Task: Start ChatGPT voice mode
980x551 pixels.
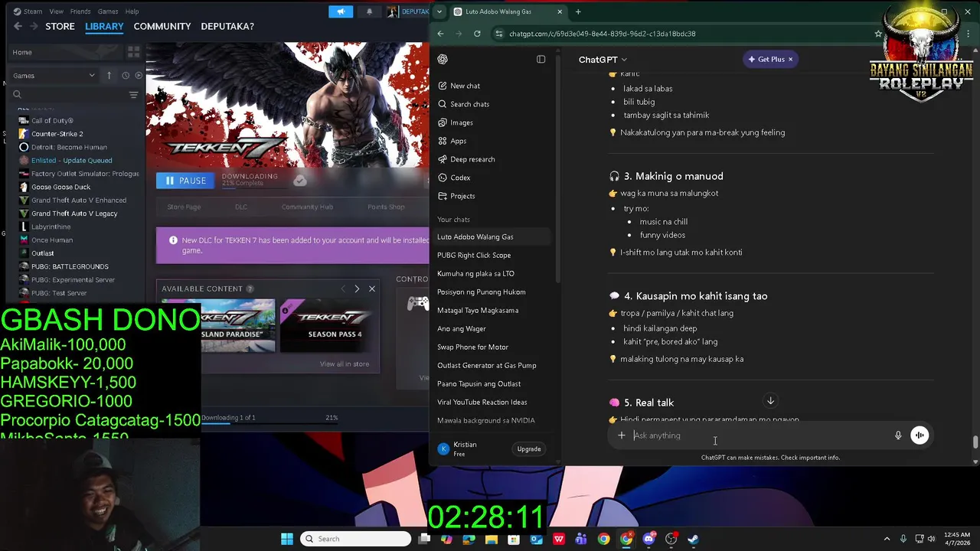Action: coord(920,435)
